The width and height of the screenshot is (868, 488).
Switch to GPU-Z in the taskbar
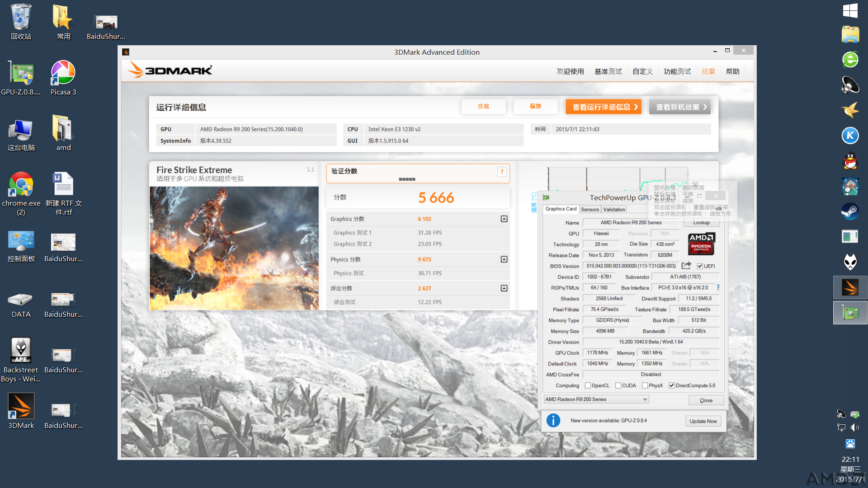[x=850, y=313]
